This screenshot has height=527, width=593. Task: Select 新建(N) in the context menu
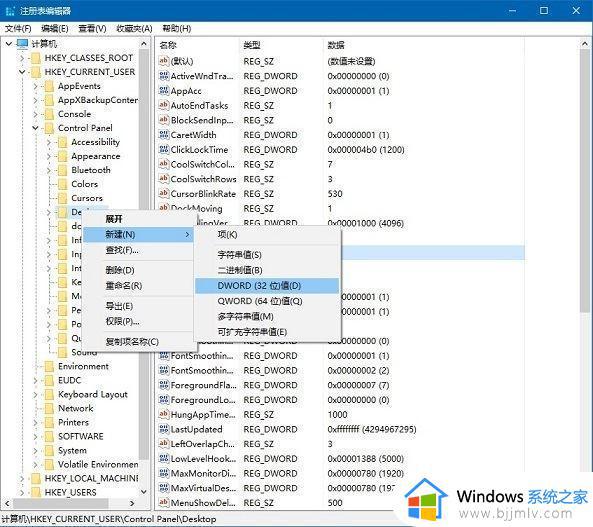click(138, 235)
